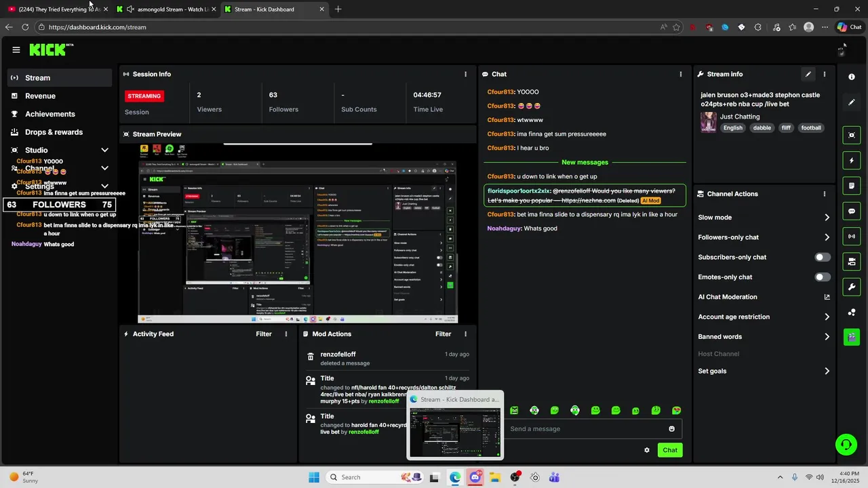868x488 pixels.
Task: Insert the heart-eyes emote from quick emotes
Action: 676,411
